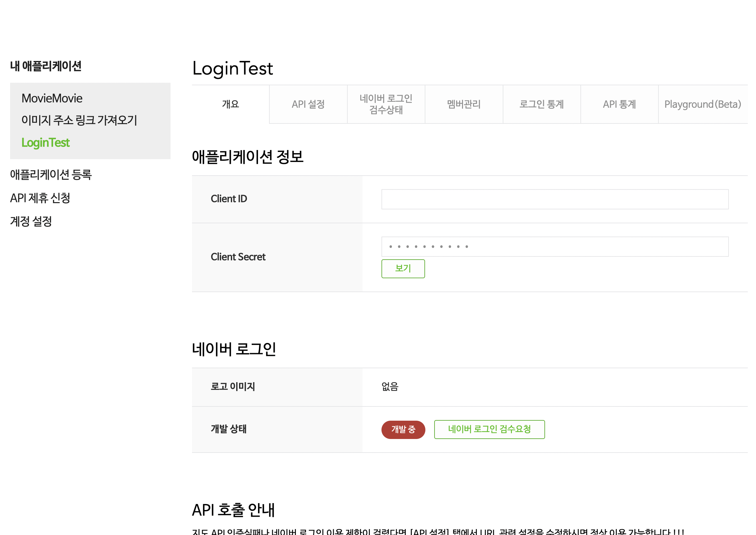Open the 멤버관리 tab
756x535 pixels.
pyautogui.click(x=464, y=105)
